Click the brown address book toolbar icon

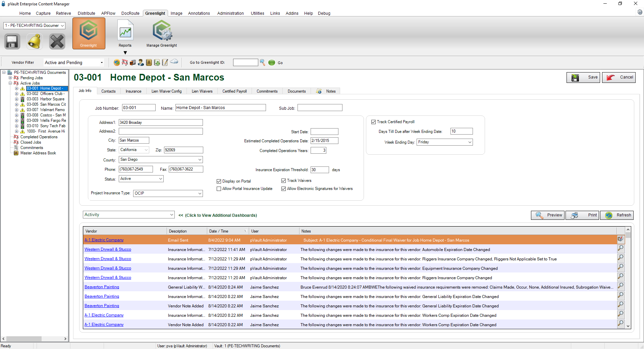click(149, 62)
